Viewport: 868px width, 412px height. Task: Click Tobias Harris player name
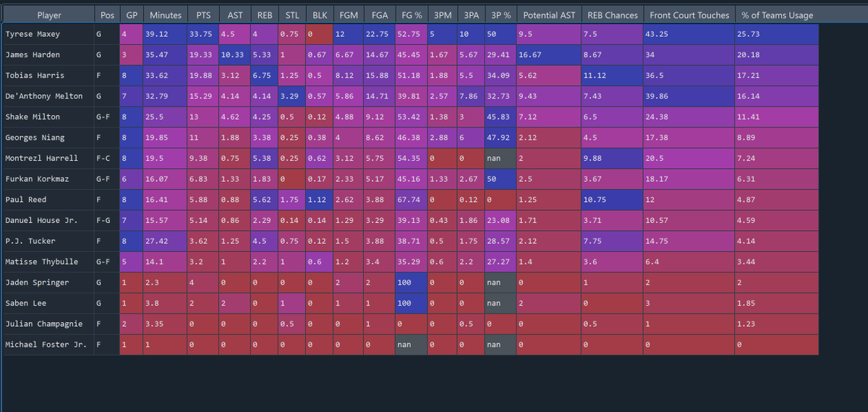[x=49, y=75]
